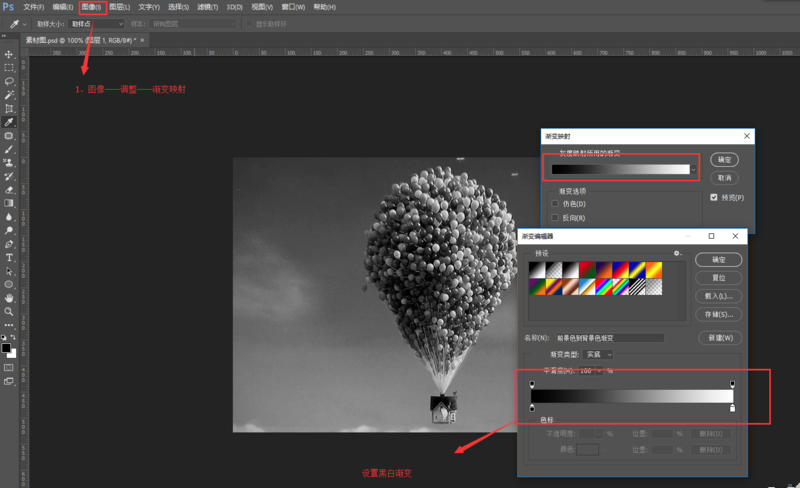The width and height of the screenshot is (800, 488).
Task: Open the 取样大小 sample size dropdown
Action: [96, 23]
